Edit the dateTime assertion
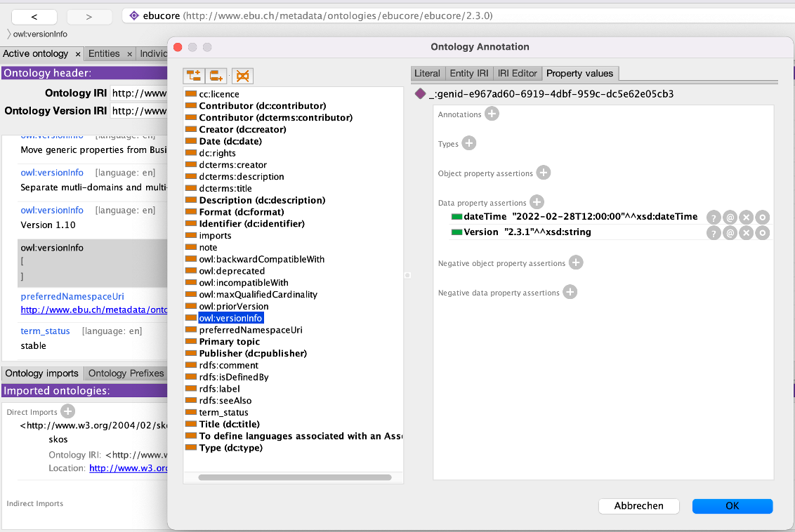This screenshot has width=795, height=532. (762, 218)
